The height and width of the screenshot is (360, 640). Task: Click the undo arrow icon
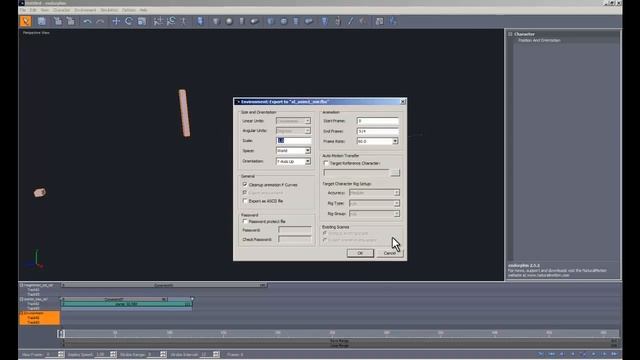[x=87, y=21]
